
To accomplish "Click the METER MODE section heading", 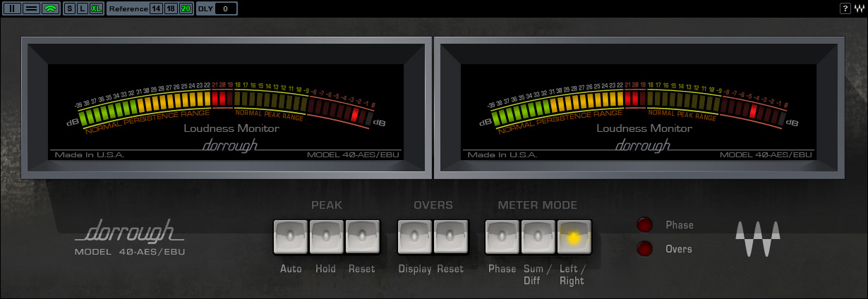I will 538,205.
